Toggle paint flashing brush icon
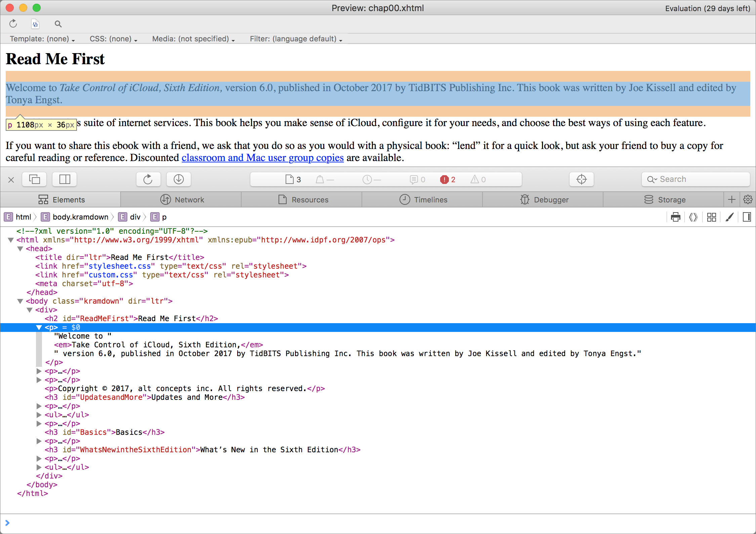The width and height of the screenshot is (756, 534). 729,217
